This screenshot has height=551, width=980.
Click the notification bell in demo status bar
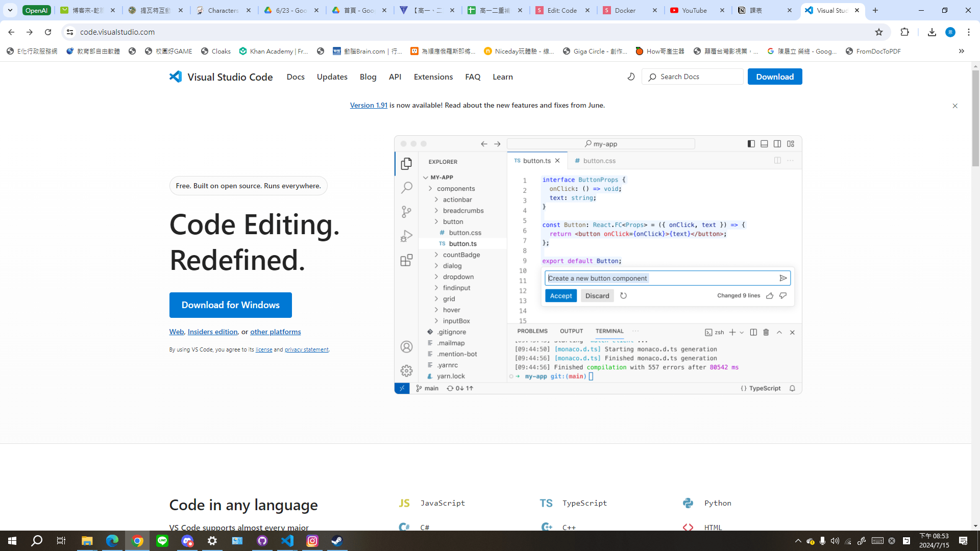click(x=792, y=388)
